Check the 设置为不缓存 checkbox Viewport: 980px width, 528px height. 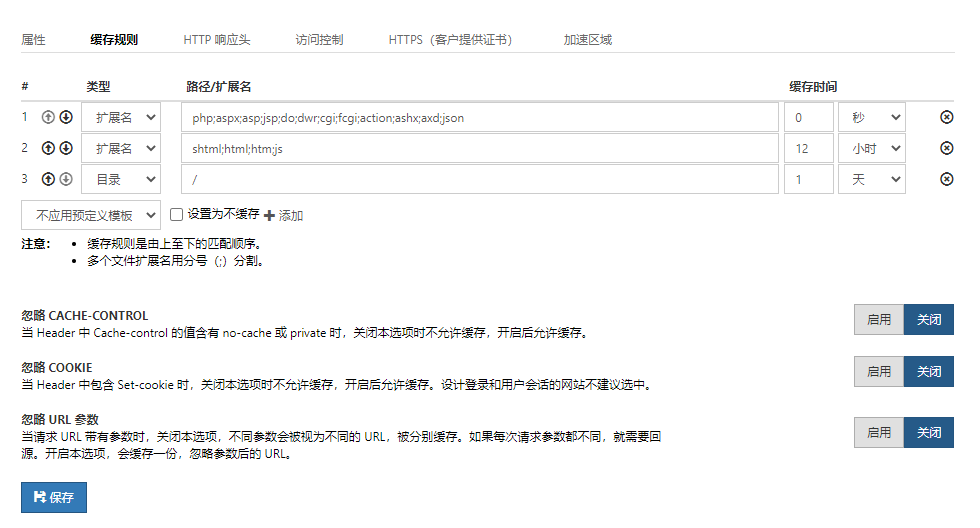click(176, 214)
